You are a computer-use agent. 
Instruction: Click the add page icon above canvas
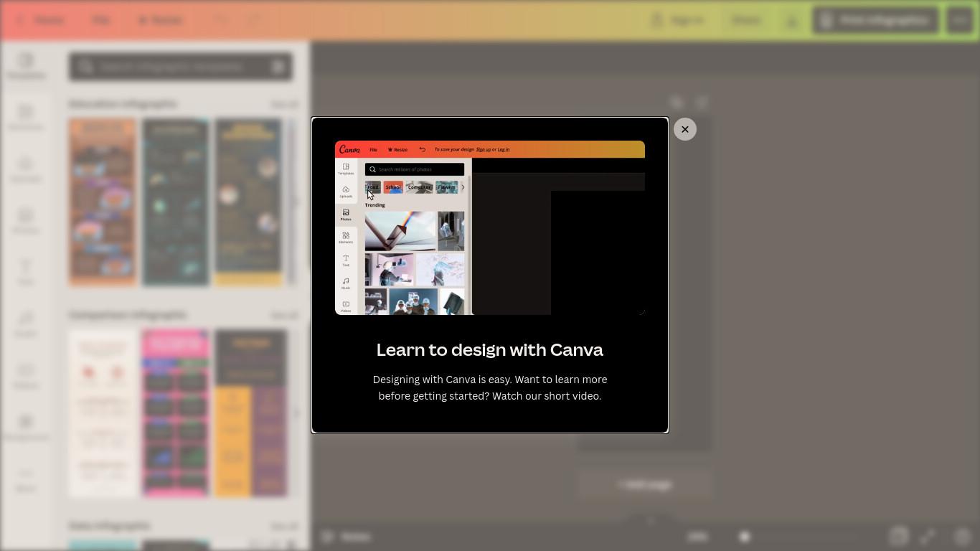(702, 103)
